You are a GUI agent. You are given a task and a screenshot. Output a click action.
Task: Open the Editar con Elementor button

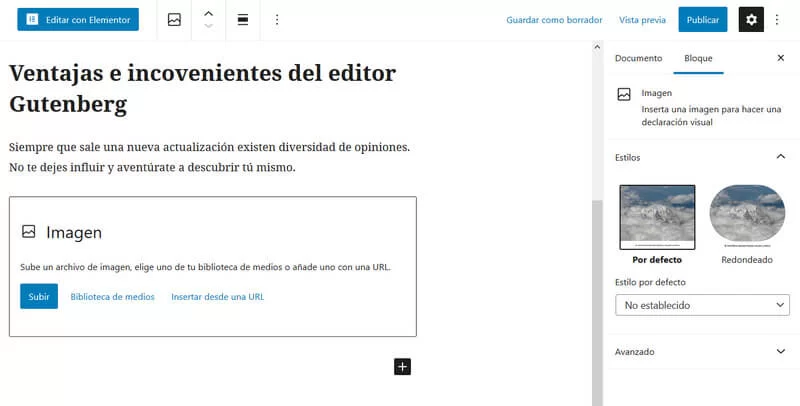78,20
